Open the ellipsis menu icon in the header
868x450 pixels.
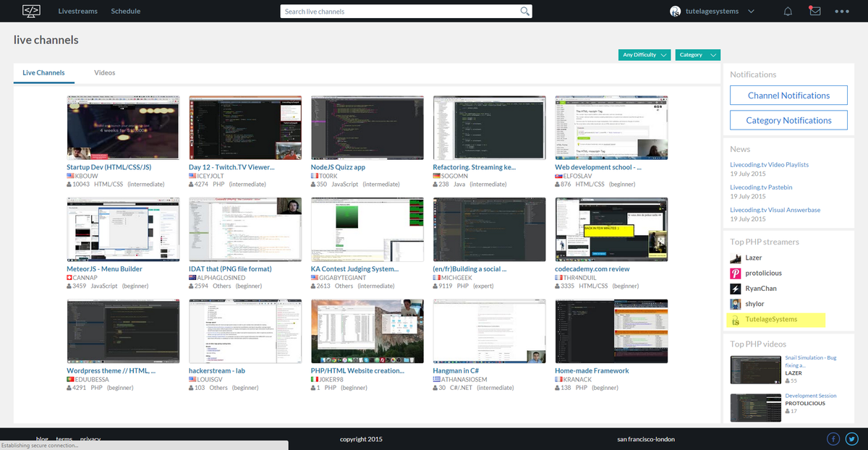click(841, 11)
